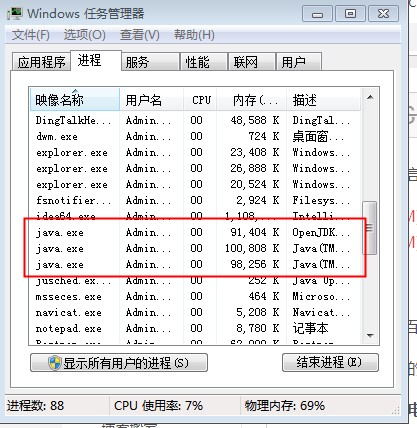417x428 pixels.
Task: Switch to the 服务 tab
Action: pos(150,62)
